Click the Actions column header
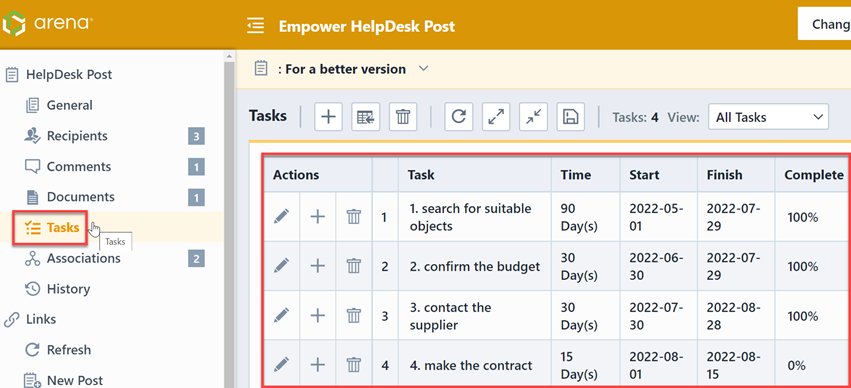851x388 pixels. (x=318, y=175)
